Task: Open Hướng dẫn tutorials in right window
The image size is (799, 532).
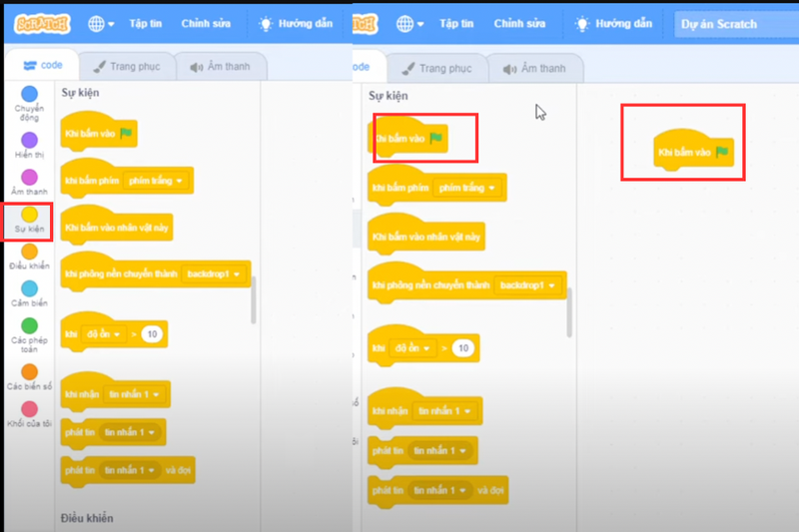Action: pyautogui.click(x=613, y=23)
